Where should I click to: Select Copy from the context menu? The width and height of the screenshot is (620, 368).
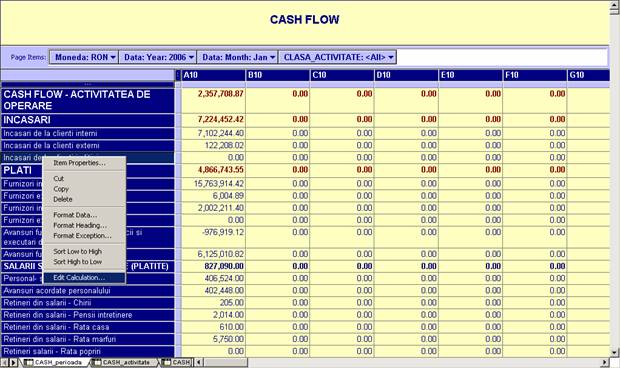(x=61, y=189)
